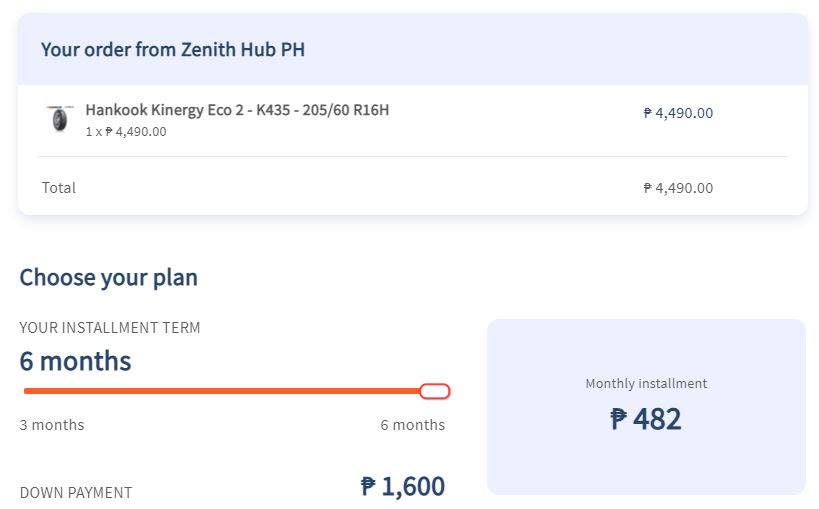Click the Your order from Zenith Hub PH header

173,49
